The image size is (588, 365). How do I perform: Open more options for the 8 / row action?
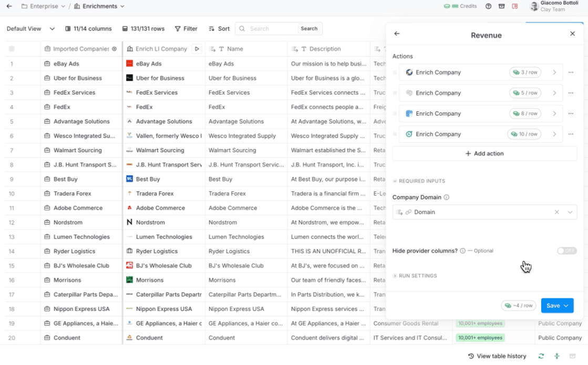click(571, 113)
